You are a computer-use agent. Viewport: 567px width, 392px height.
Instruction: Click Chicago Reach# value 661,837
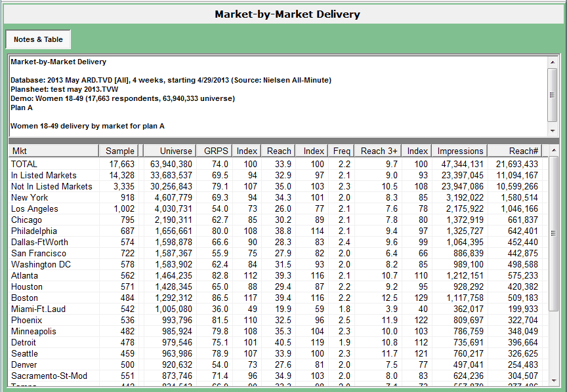click(522, 220)
